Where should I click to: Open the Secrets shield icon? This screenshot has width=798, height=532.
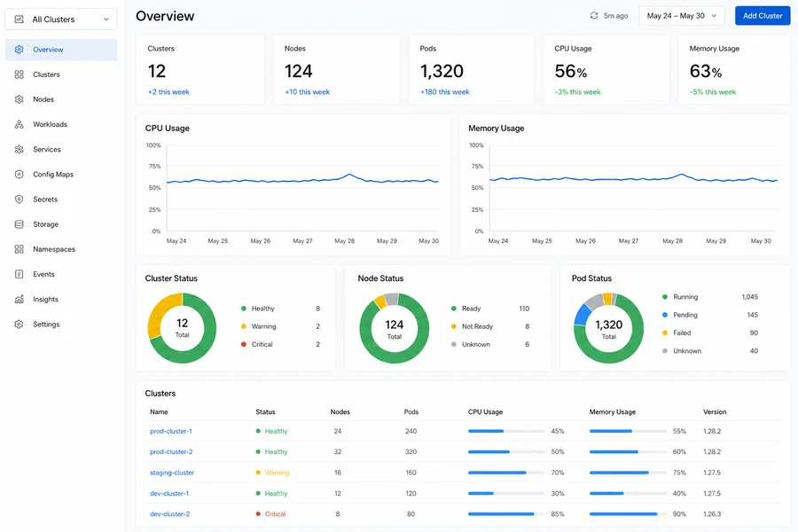[x=19, y=199]
